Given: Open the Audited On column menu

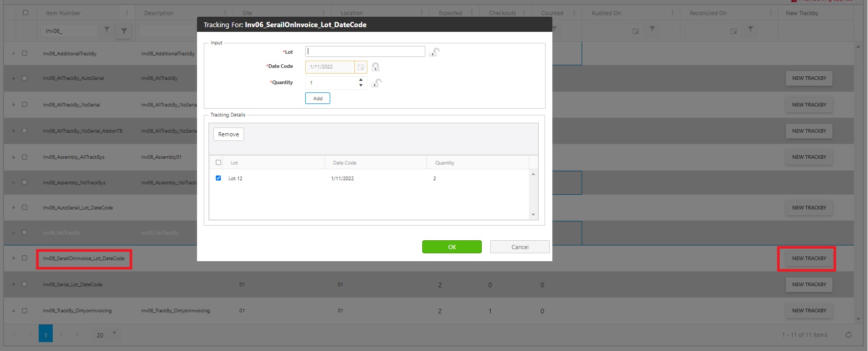Looking at the screenshot, I should (672, 13).
